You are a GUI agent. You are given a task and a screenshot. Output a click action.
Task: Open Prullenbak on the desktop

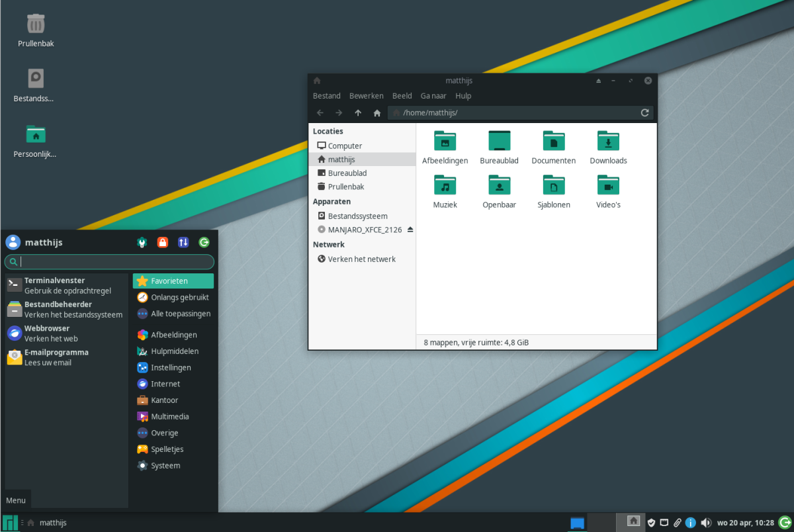pos(36,30)
